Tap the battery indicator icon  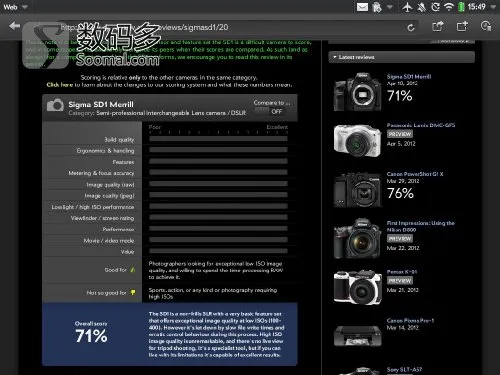pyautogui.click(x=461, y=7)
